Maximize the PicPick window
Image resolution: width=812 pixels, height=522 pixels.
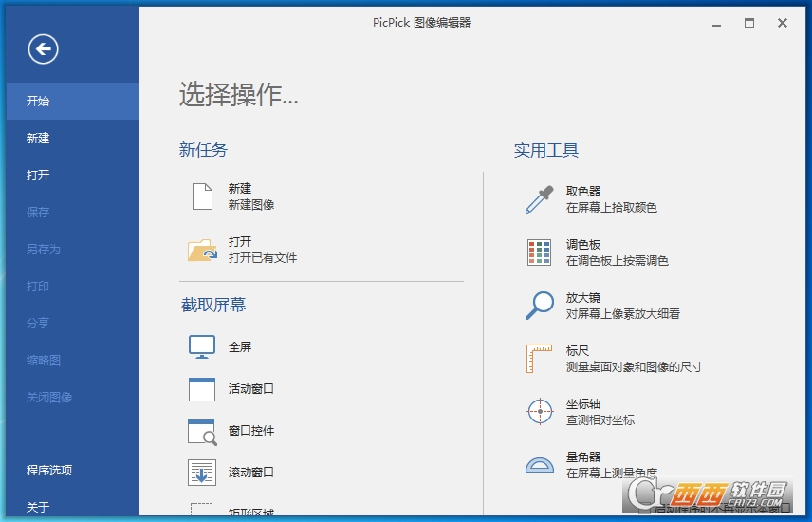pyautogui.click(x=749, y=23)
